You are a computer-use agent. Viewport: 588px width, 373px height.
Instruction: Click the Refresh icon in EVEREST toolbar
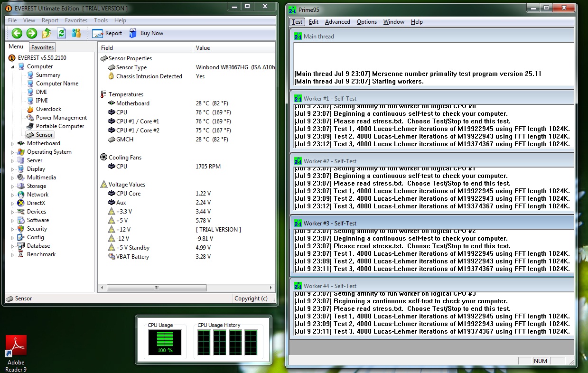point(61,33)
